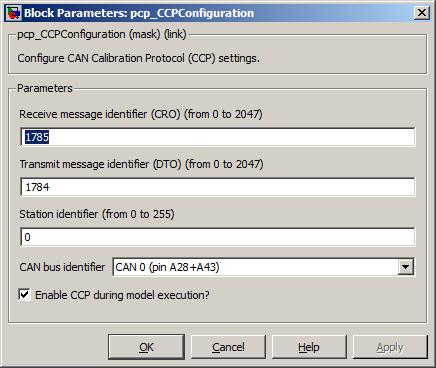Open the CAN bus identifier dropdown arrow
The width and height of the screenshot is (436, 368).
tap(406, 267)
